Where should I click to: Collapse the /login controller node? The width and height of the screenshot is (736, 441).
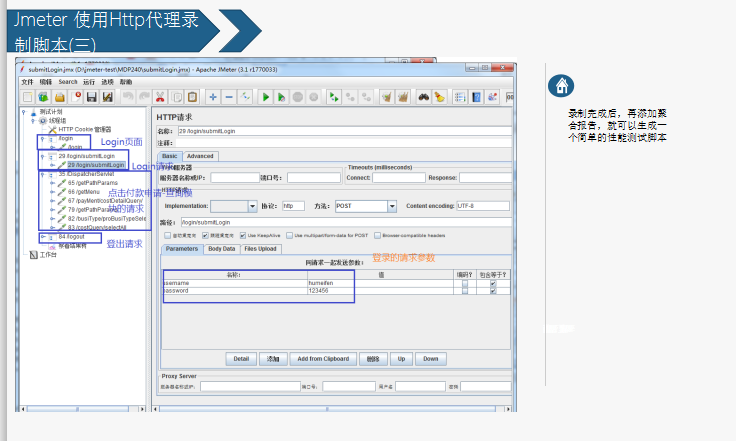point(42,139)
